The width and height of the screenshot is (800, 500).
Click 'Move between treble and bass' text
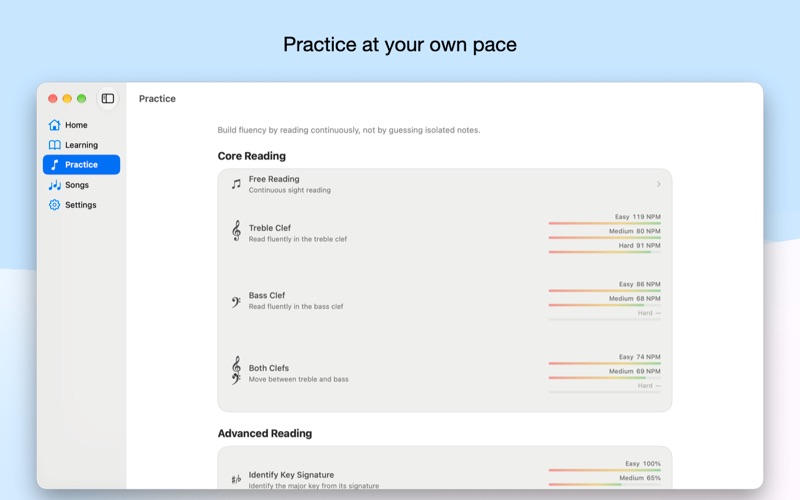(x=298, y=380)
